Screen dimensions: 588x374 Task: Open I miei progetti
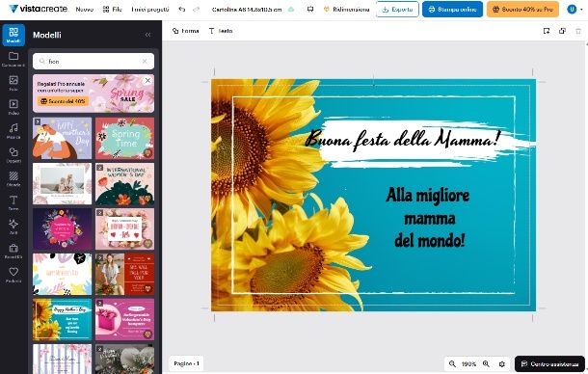pyautogui.click(x=150, y=10)
